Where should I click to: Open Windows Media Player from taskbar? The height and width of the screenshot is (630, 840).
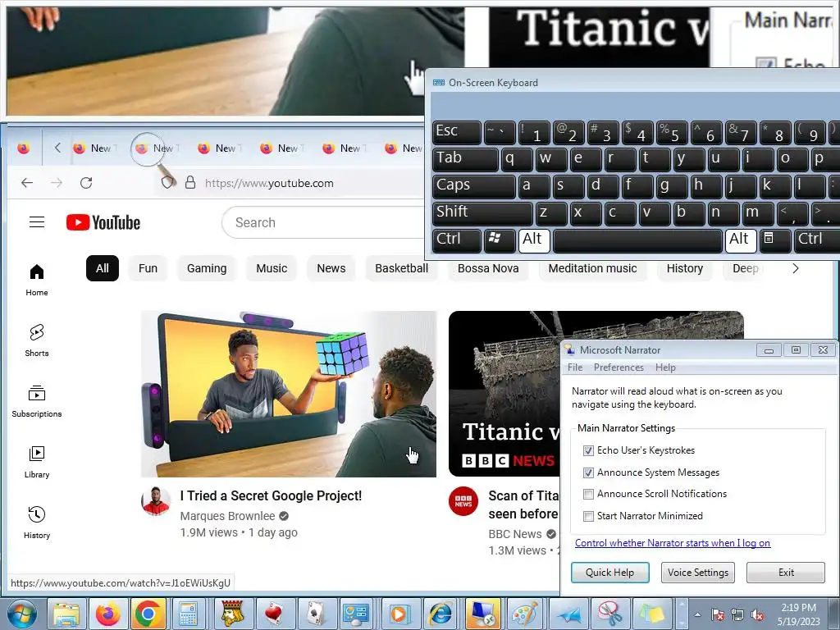pos(399,614)
